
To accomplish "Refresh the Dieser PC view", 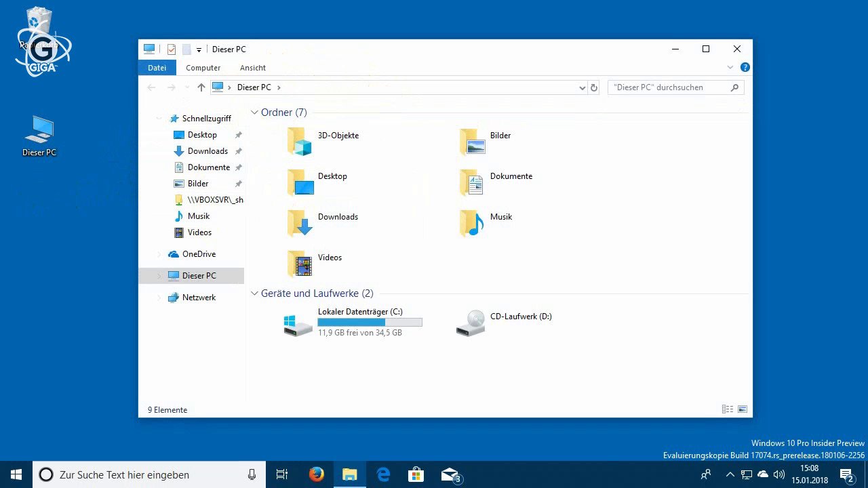I will pyautogui.click(x=594, y=87).
